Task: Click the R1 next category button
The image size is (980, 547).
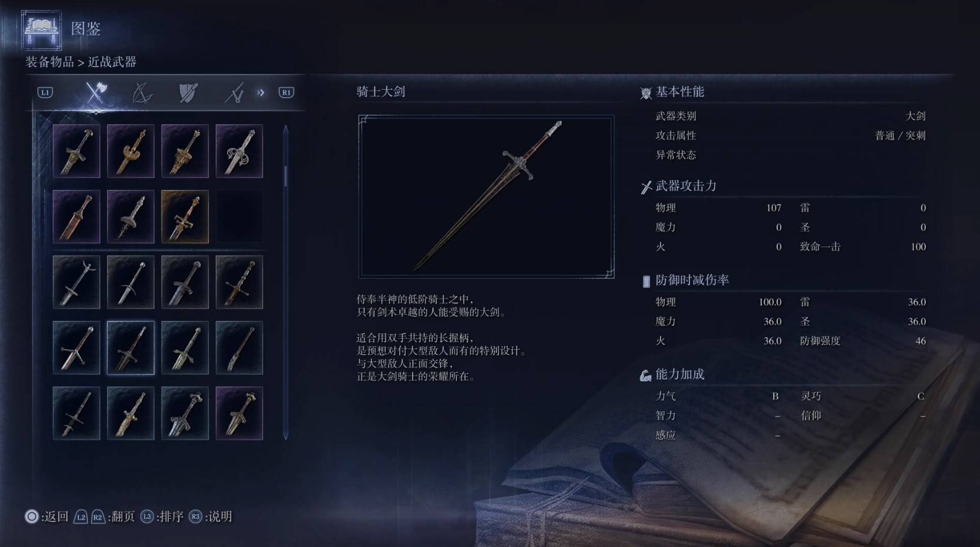Action: coord(286,93)
